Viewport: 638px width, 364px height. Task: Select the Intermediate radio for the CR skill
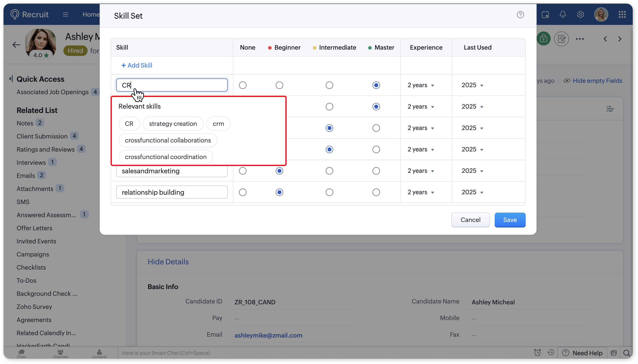(329, 85)
